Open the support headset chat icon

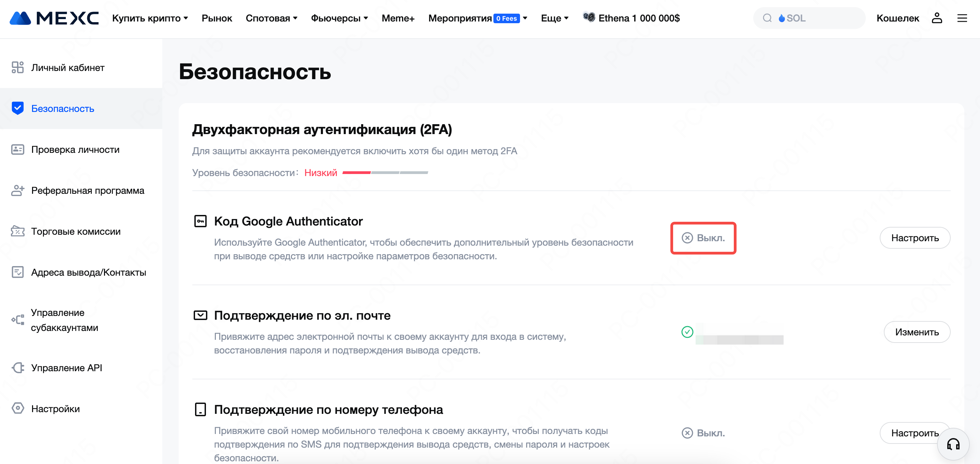tap(953, 444)
